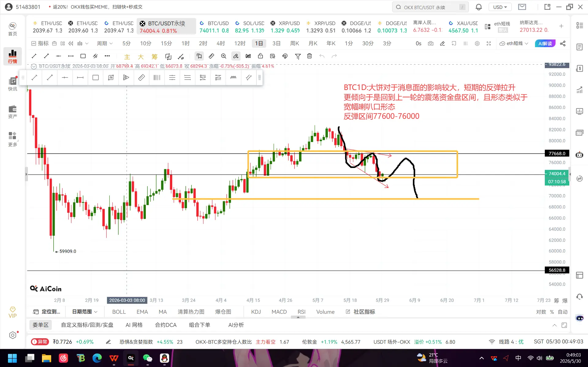Open 资产 assets in left sidebar
Viewport: 588px width, 367px height.
point(13,112)
